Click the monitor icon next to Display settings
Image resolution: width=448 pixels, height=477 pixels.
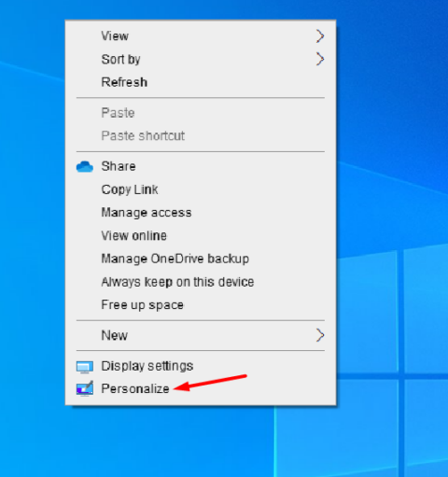[85, 367]
